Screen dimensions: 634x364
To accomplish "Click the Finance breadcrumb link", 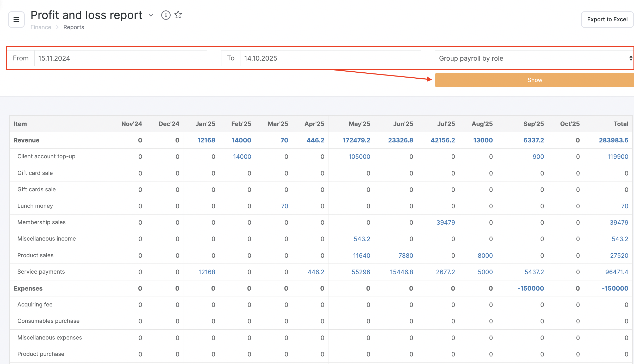I will (41, 27).
